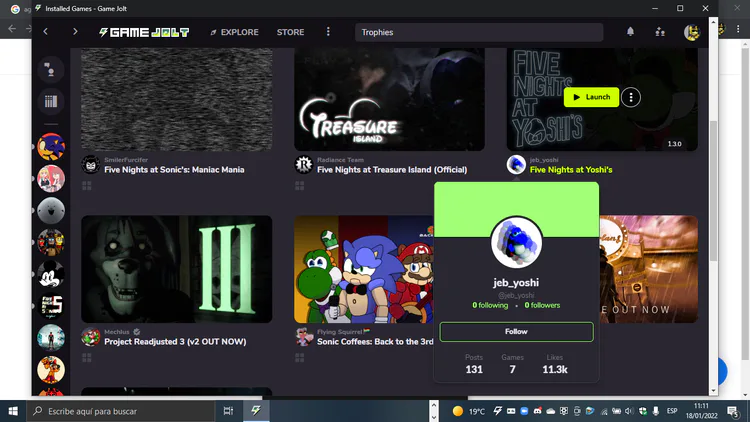The width and height of the screenshot is (750, 422).
Task: Open the OUT NOW game thumbnail
Action: click(648, 269)
